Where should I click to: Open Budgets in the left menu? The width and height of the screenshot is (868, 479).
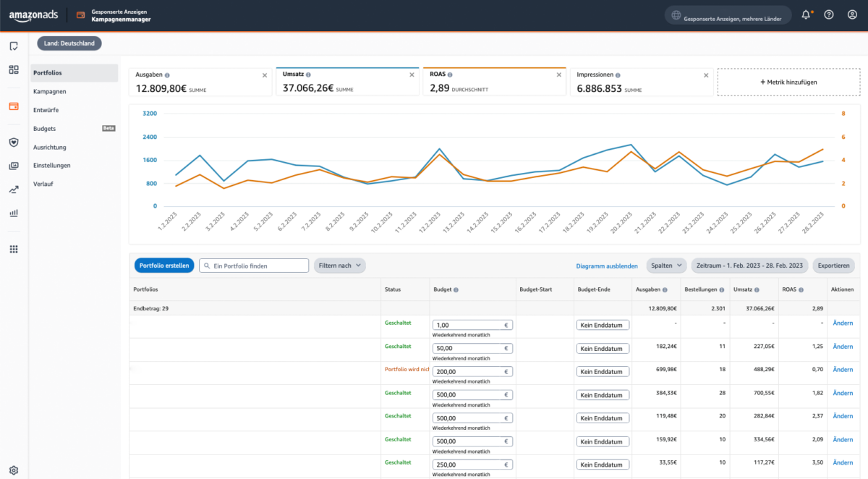45,128
